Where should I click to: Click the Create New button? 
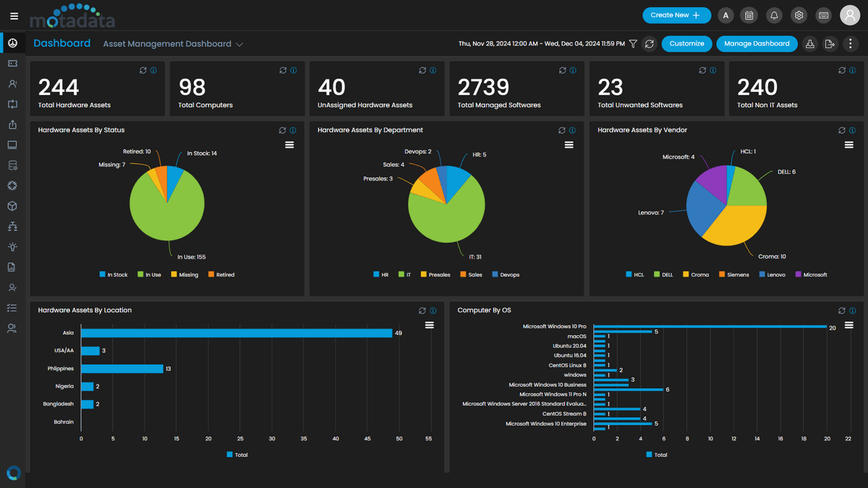pos(676,14)
